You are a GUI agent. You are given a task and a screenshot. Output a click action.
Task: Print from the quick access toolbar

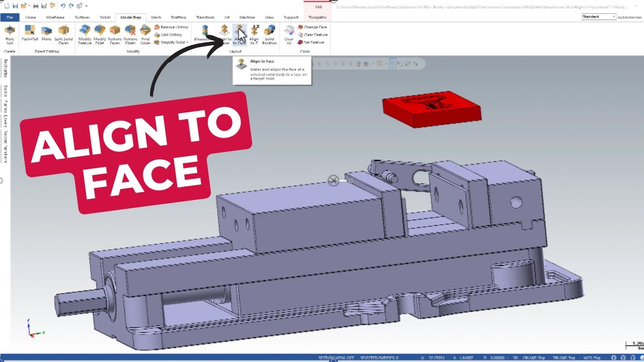36,6
